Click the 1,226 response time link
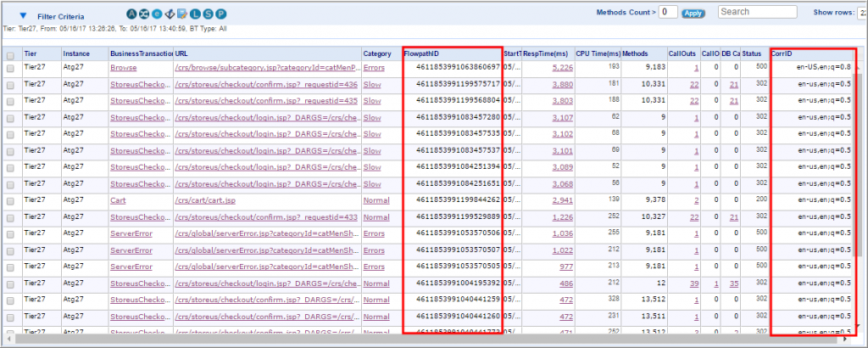Viewport: 868px width, 348px height. click(x=563, y=217)
